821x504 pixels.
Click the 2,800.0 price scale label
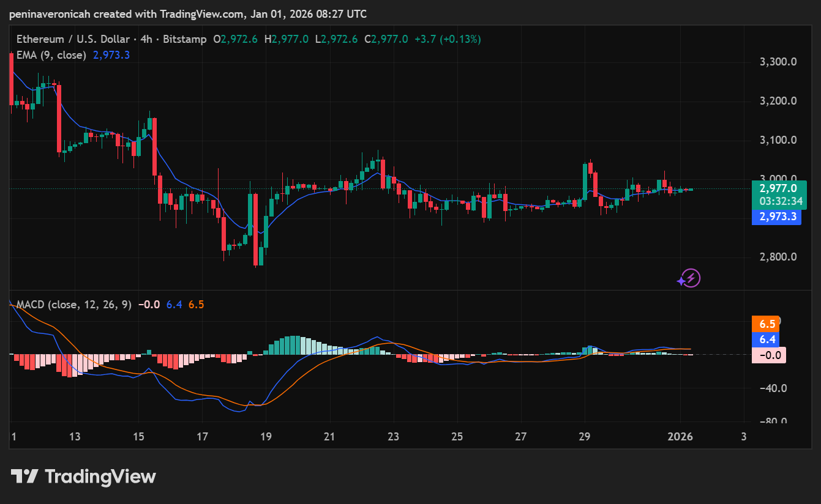(x=778, y=257)
